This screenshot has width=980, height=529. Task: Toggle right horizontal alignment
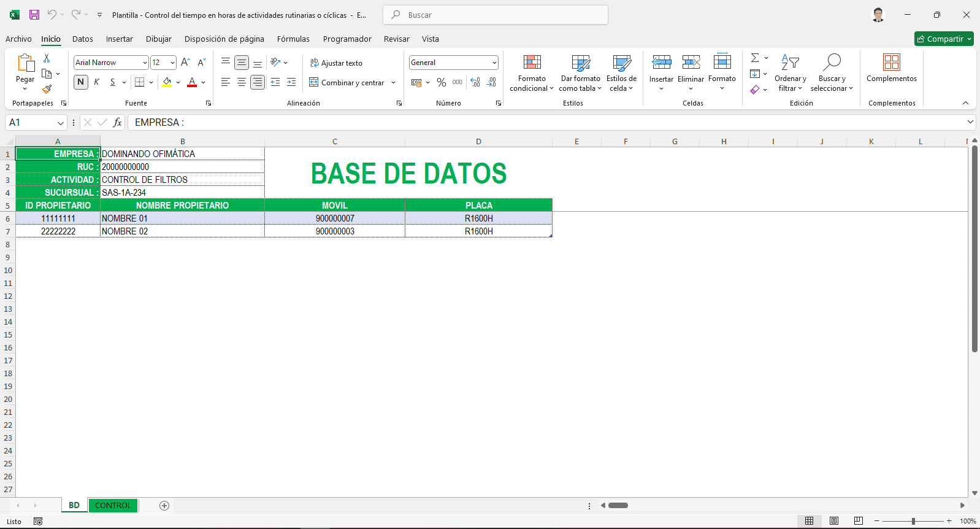coord(258,82)
